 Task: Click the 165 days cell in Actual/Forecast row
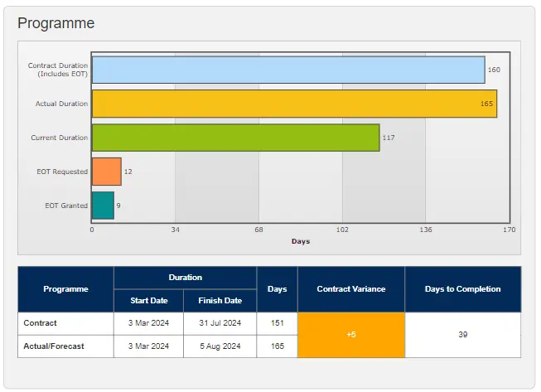click(x=277, y=346)
